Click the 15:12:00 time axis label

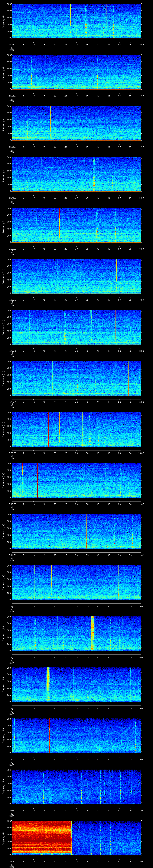12,606
